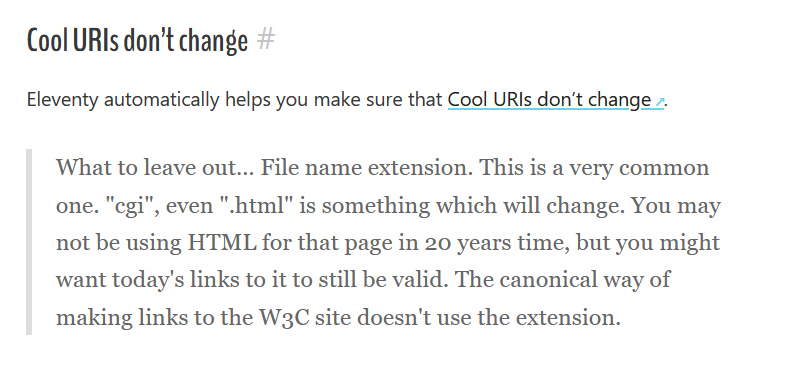Click the gray blockquote bar
Image resolution: width=785 pixels, height=385 pixels.
[29, 242]
